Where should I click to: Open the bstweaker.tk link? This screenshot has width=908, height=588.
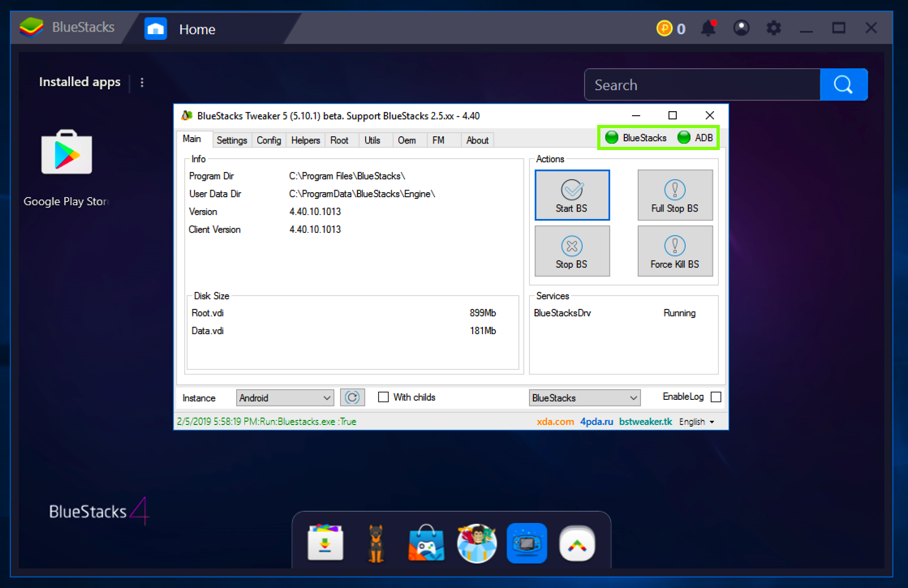645,422
